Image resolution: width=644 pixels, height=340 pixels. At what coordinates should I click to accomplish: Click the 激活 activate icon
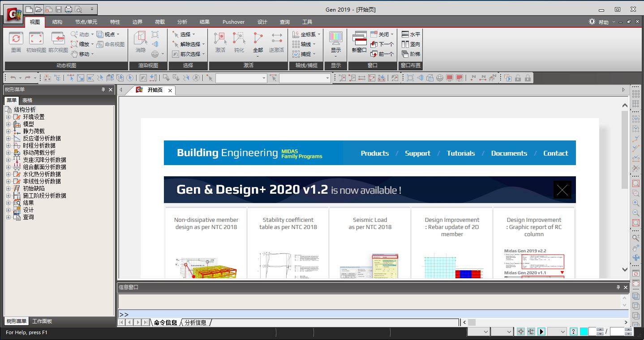pos(220,38)
